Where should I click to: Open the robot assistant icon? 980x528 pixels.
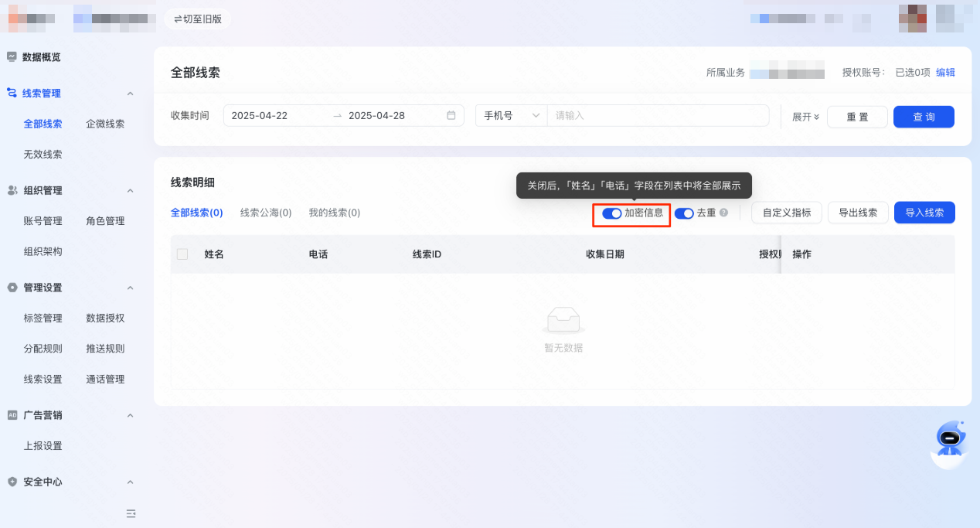click(x=949, y=441)
